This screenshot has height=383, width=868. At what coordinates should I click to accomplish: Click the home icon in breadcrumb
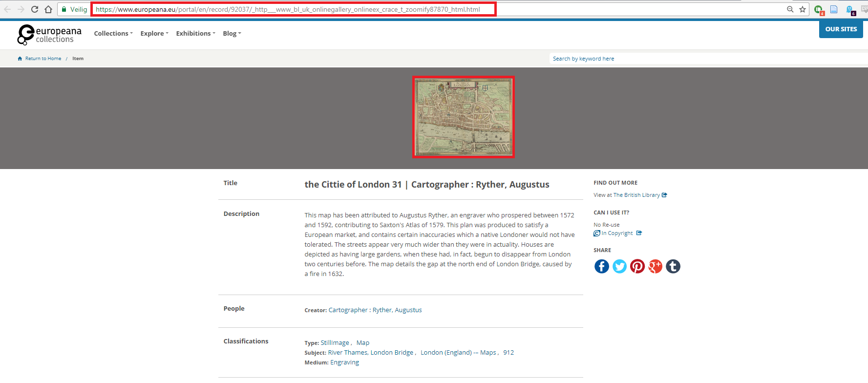[20, 59]
